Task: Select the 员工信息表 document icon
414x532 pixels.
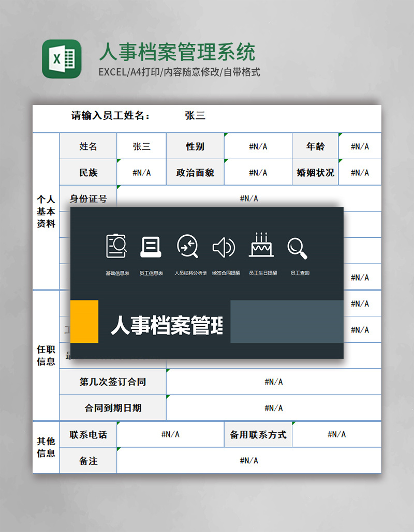Action: (150, 246)
